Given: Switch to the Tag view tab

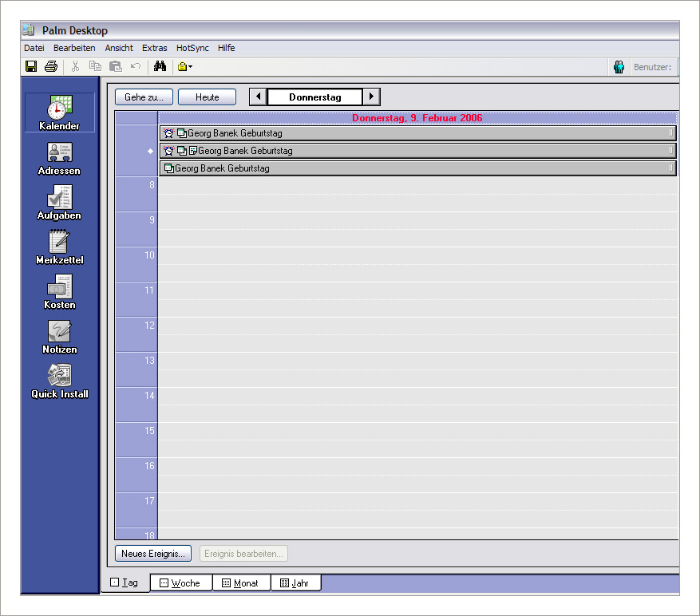Looking at the screenshot, I should point(125,582).
